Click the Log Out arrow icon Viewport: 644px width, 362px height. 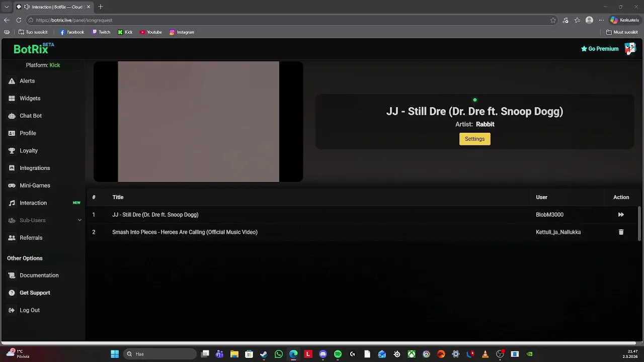pos(12,310)
